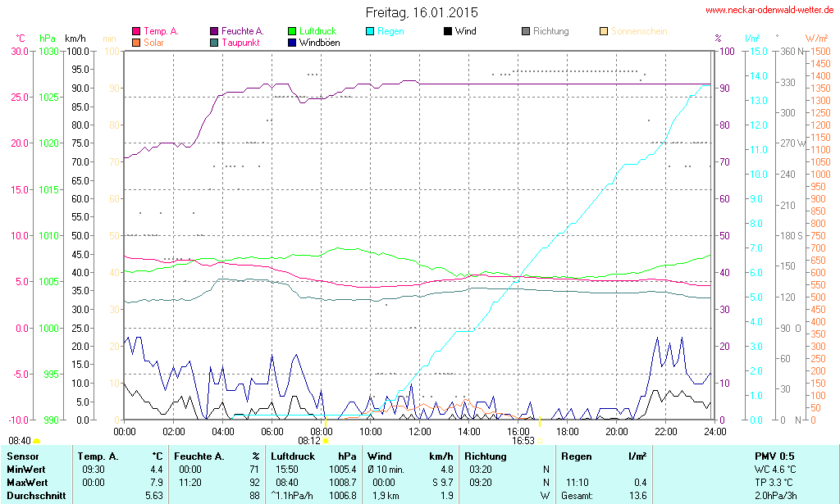Select the Sensor header in the table
The width and height of the screenshot is (840, 504).
click(x=22, y=456)
